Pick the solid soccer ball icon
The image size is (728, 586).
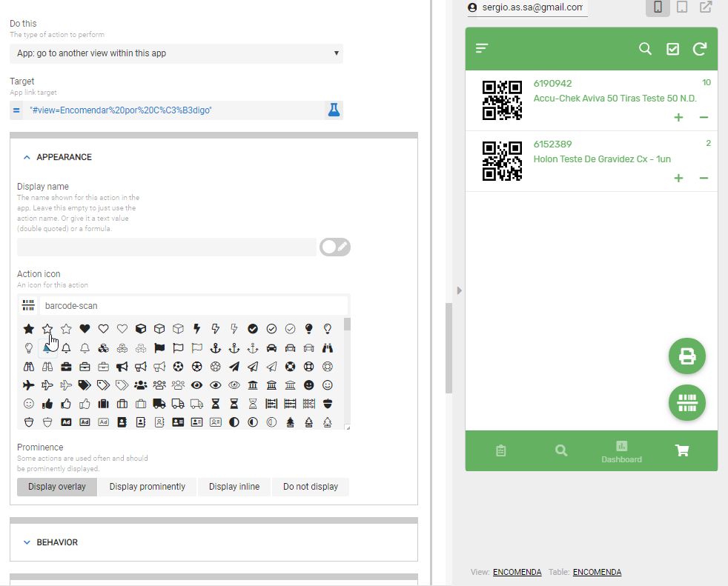tap(178, 367)
